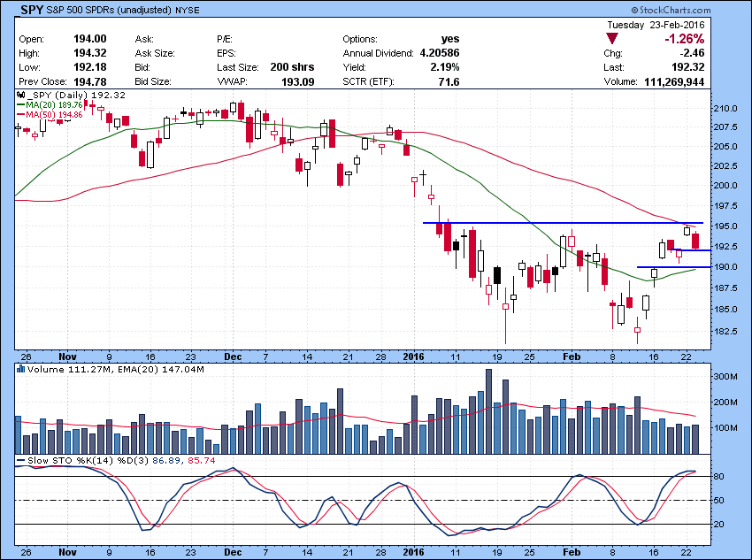
Task: Click Nov on the bottom stochastic date axis
Action: tap(67, 552)
